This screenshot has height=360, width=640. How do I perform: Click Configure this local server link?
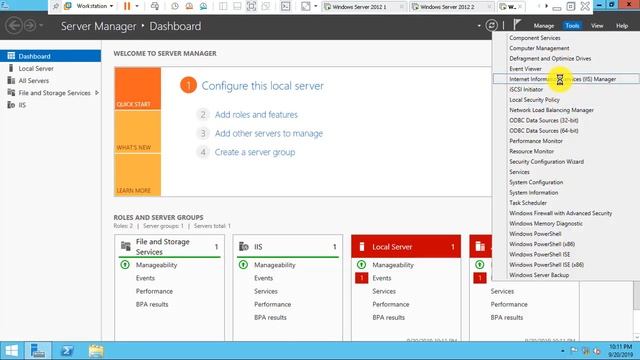tap(262, 86)
